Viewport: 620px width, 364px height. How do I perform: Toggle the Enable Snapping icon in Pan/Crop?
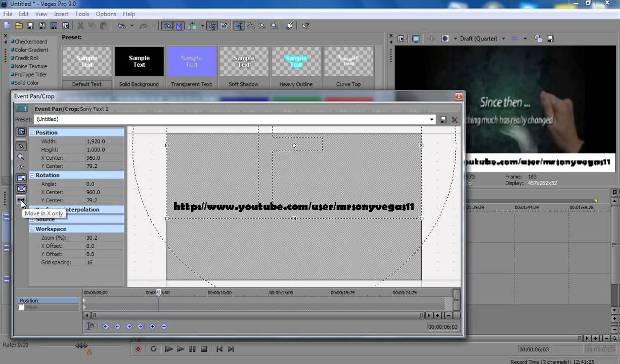pyautogui.click(x=21, y=167)
